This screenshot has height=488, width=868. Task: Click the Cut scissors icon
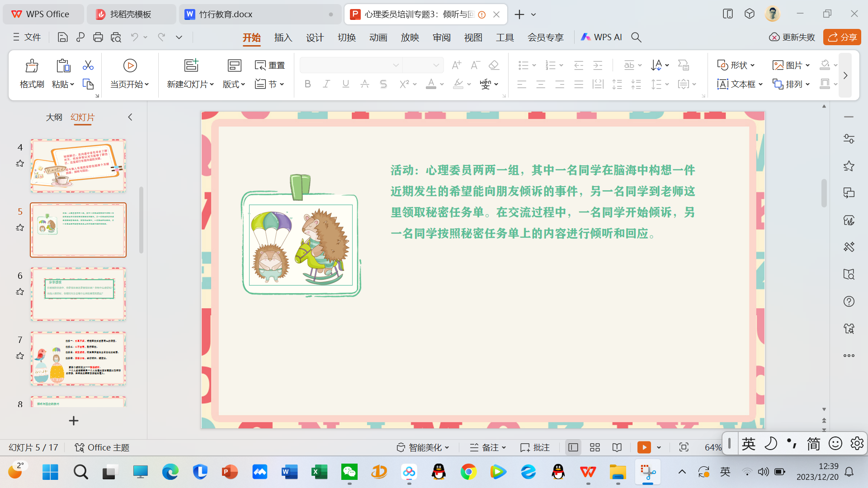(88, 66)
